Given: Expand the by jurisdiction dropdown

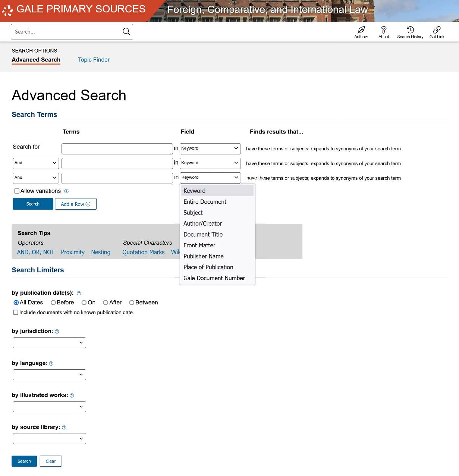Looking at the screenshot, I should point(49,342).
